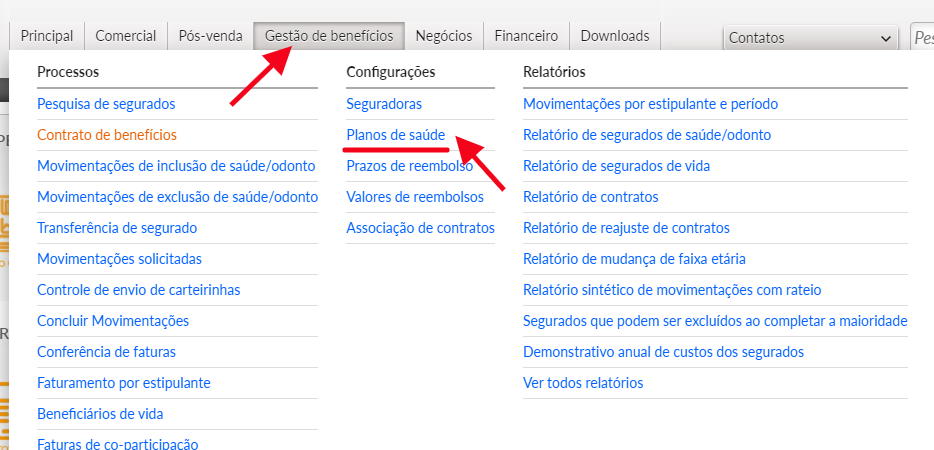Open the Comercial menu tab
934x450 pixels.
click(x=126, y=36)
